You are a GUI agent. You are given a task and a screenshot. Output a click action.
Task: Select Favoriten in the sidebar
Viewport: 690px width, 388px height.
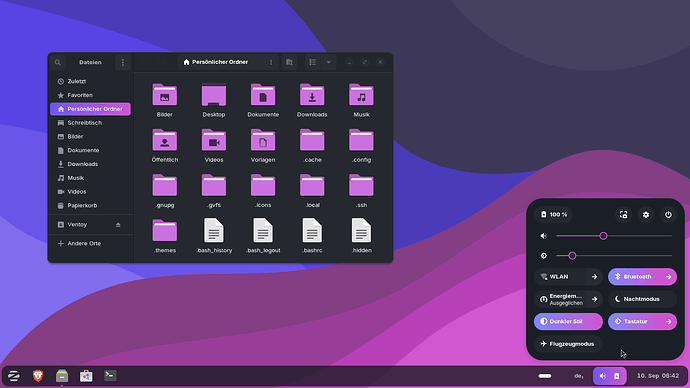[90, 95]
